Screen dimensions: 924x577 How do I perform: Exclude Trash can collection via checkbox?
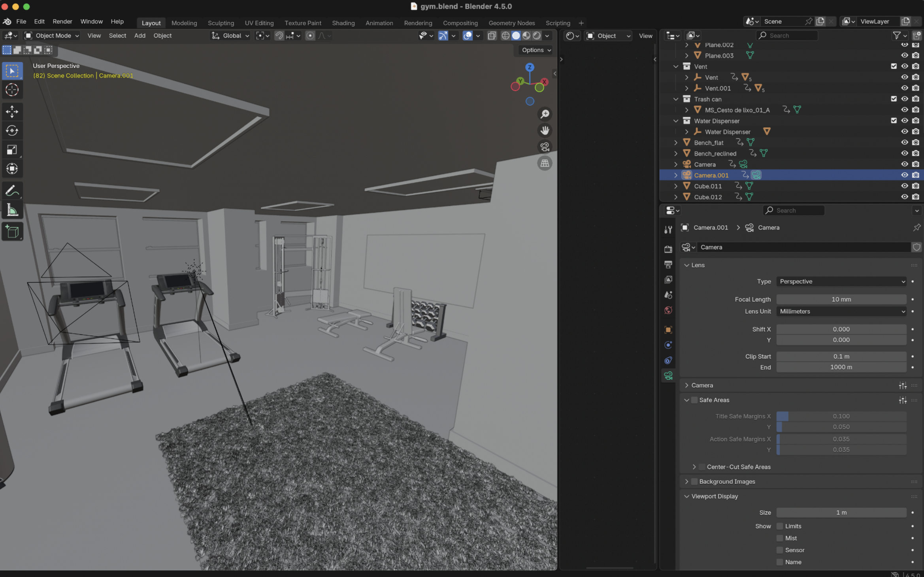(894, 99)
